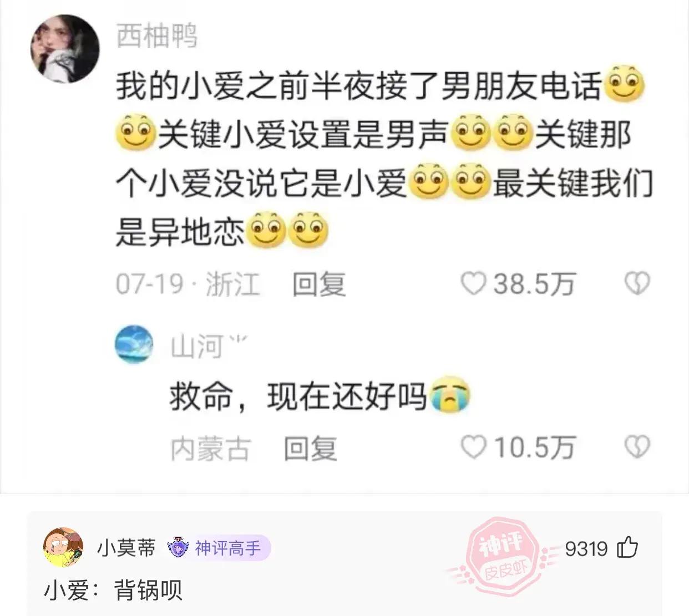689x616 pixels.
Task: Like 西柚鸭's comment with the heart icon
Action: tap(473, 284)
